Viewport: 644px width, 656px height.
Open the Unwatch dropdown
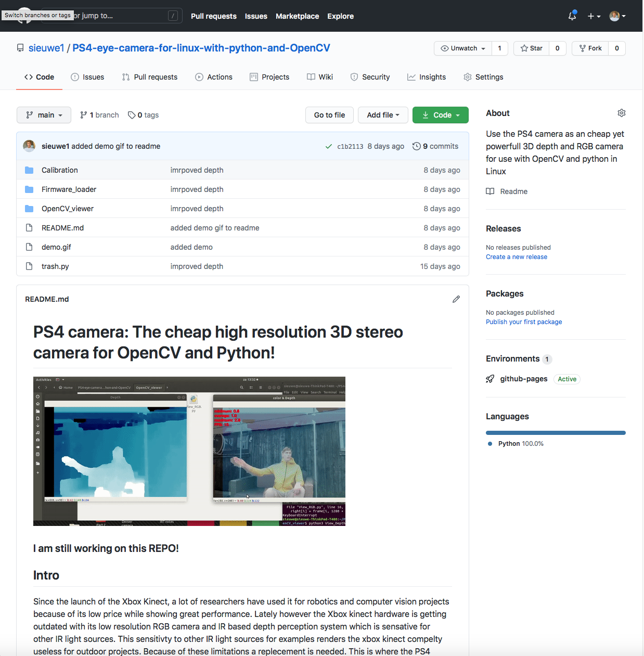463,48
